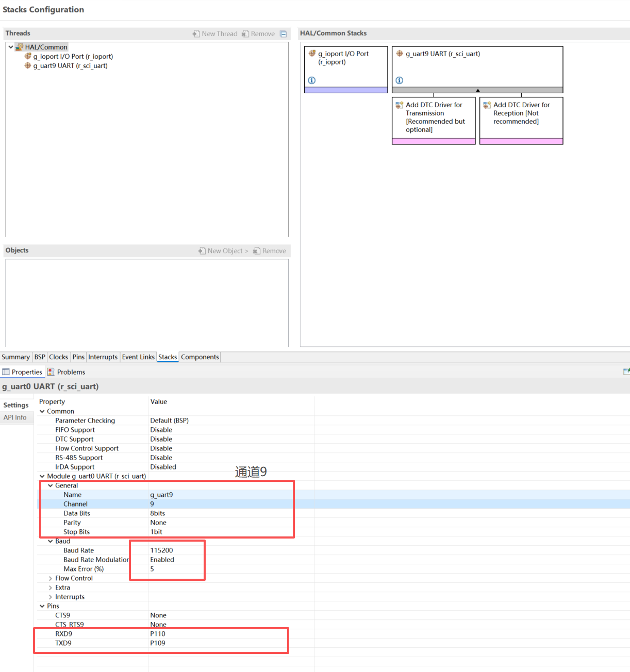Collapse the Module g_uart0 UART property group
This screenshot has height=672, width=630.
coord(42,476)
